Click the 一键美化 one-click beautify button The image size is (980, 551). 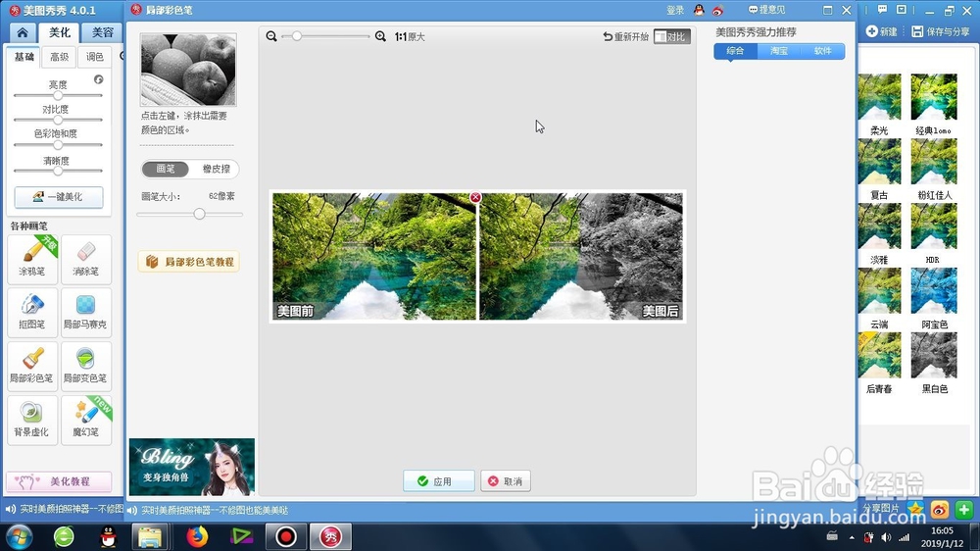pyautogui.click(x=59, y=197)
